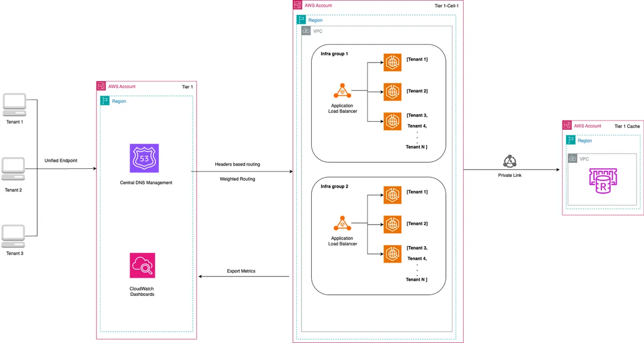The image size is (644, 343).
Task: Select the Weighted Routing label
Action: click(x=237, y=179)
